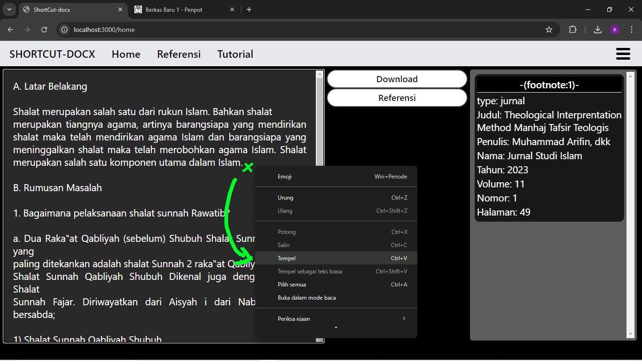Show more context menu items arrow

[336, 327]
